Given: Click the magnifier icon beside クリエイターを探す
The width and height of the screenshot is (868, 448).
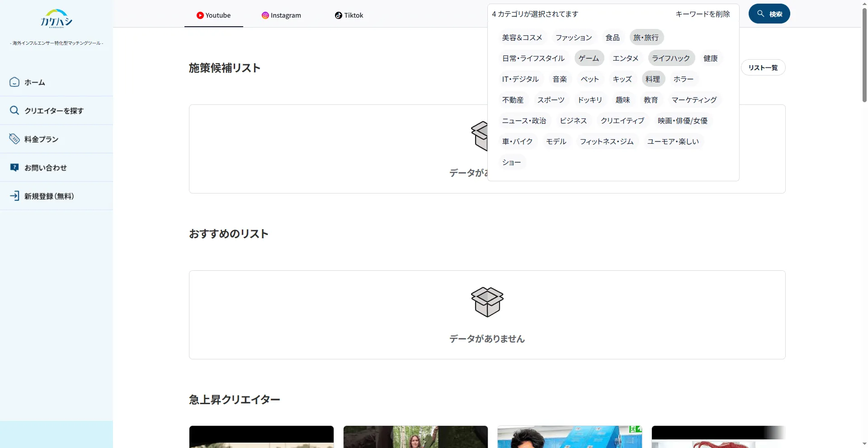Looking at the screenshot, I should [14, 111].
